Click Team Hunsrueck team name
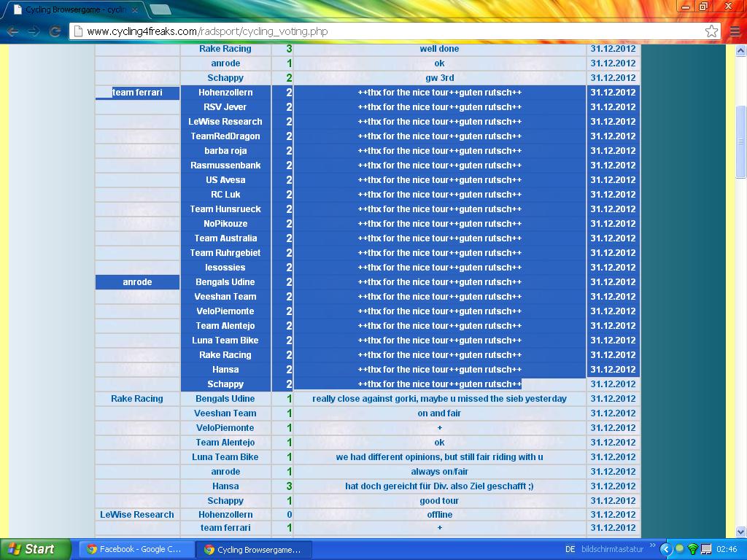Image resolution: width=747 pixels, height=560 pixels. click(x=225, y=209)
